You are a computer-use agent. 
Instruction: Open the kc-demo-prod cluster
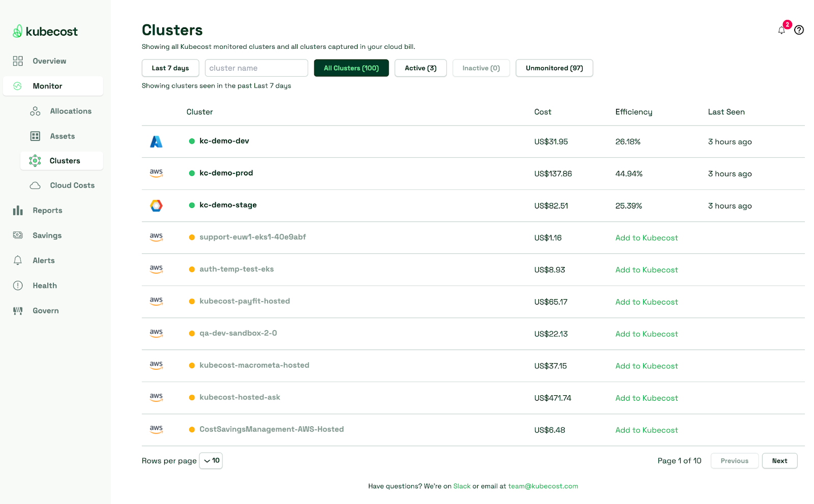[x=226, y=173]
